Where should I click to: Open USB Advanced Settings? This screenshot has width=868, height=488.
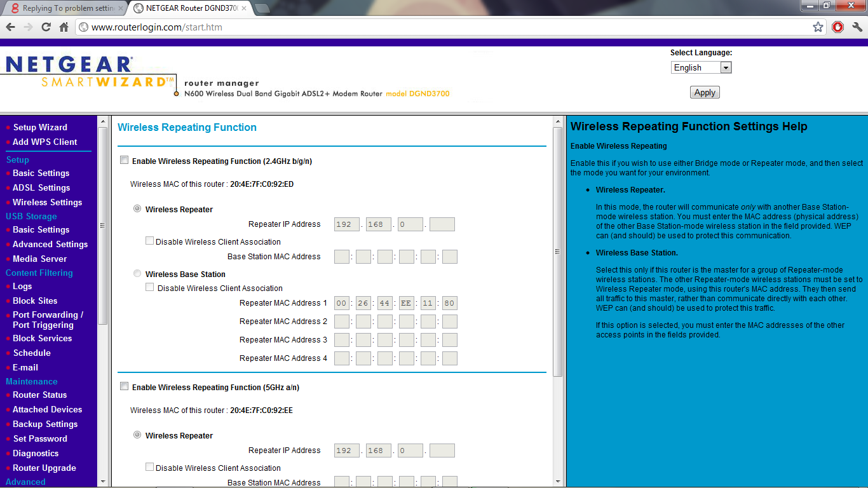tap(50, 244)
